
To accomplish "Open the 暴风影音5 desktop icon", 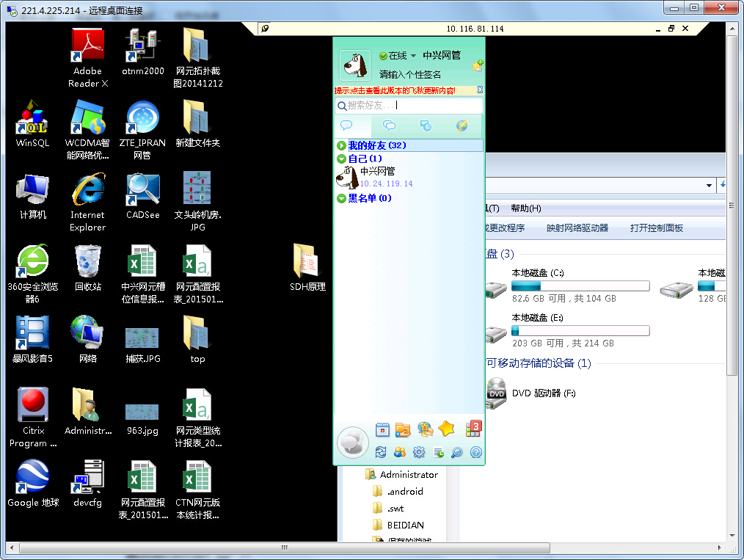I will click(32, 339).
